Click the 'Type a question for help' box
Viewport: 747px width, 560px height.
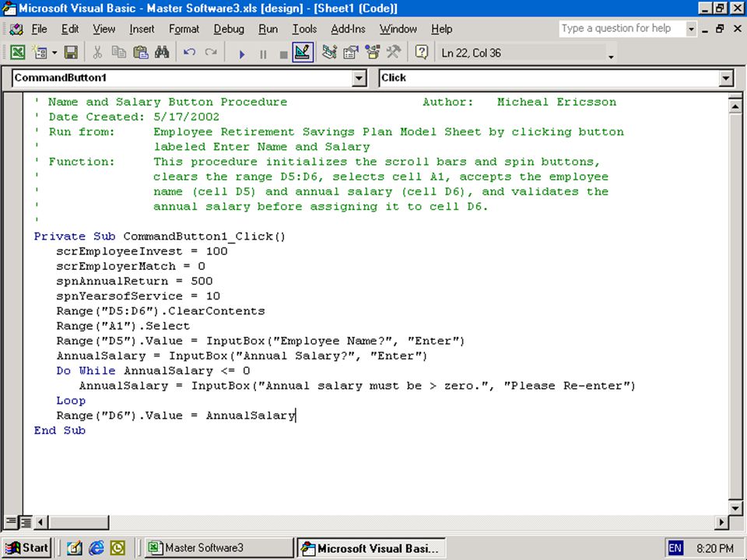pos(622,29)
